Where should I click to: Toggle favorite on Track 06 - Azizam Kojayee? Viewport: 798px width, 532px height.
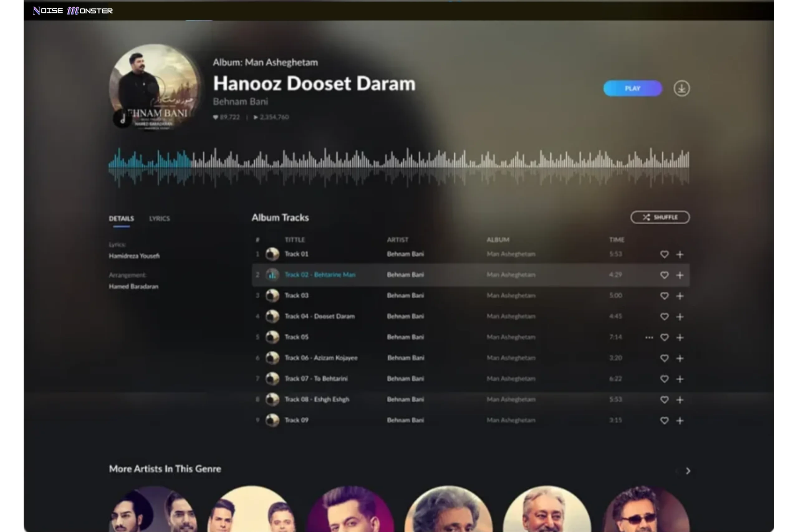[664, 358]
